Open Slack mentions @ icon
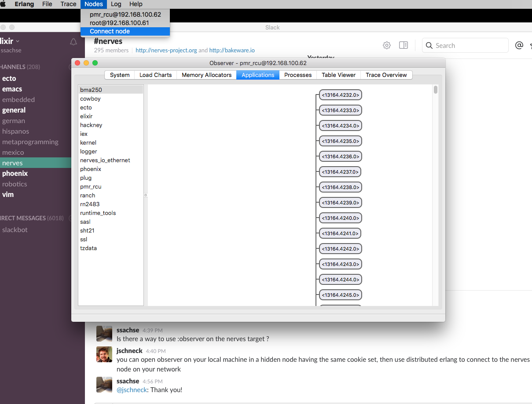532x404 pixels. (x=519, y=45)
